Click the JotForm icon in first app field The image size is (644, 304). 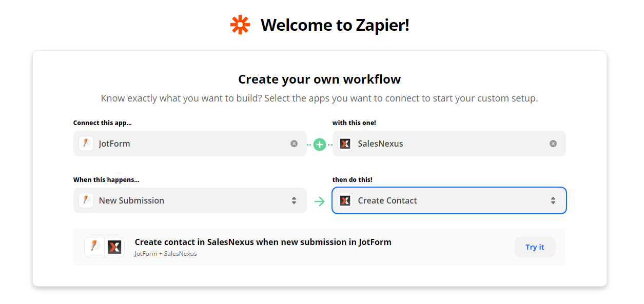pyautogui.click(x=86, y=144)
